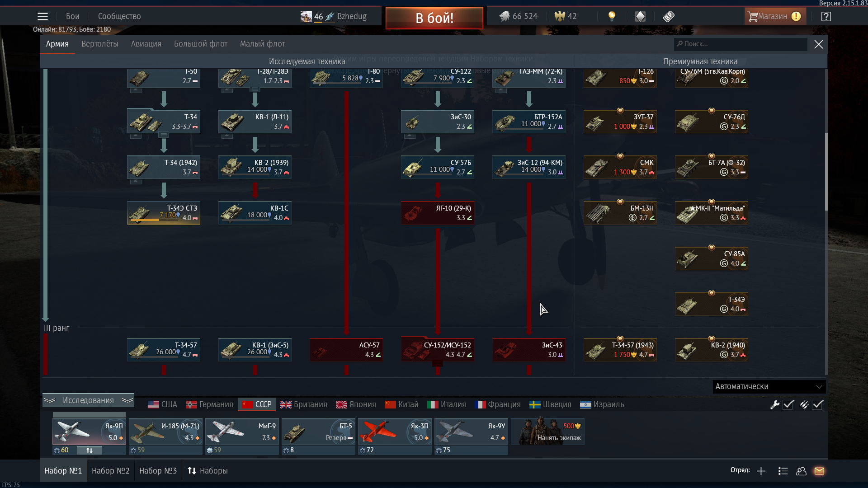The height and width of the screenshot is (488, 868).
Task: Expand the ЗиС-30 group arrow
Action: [x=410, y=136]
